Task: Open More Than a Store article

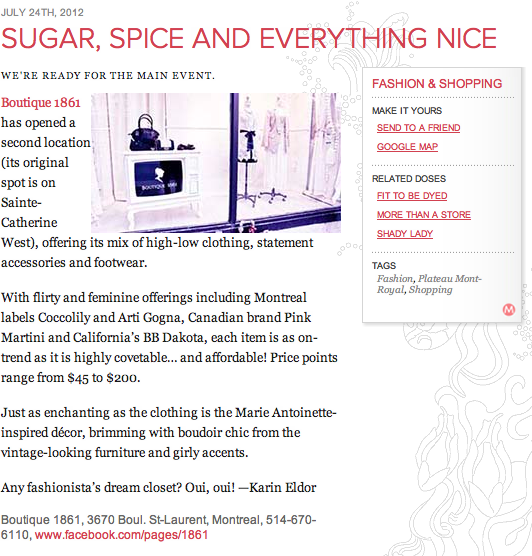Action: (x=423, y=215)
